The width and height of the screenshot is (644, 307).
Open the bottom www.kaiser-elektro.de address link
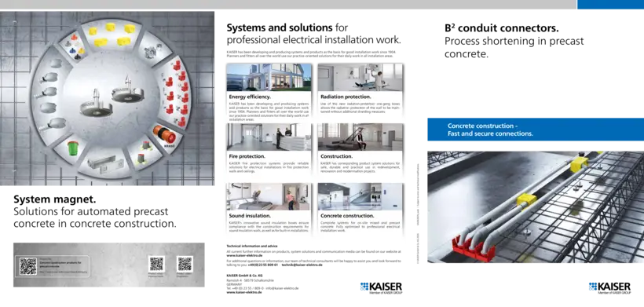point(244,292)
